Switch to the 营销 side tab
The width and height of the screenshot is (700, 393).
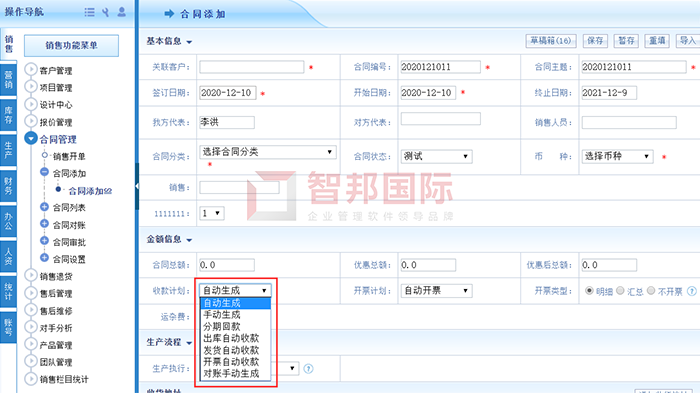coord(8,79)
